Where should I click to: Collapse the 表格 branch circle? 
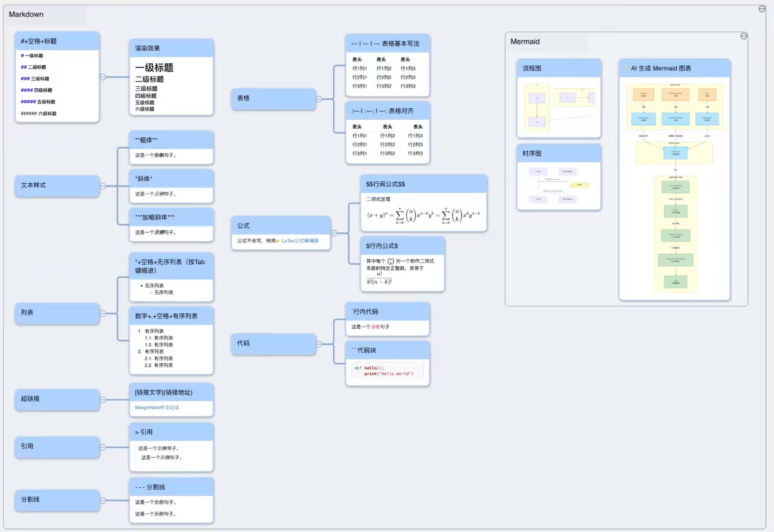click(x=319, y=99)
